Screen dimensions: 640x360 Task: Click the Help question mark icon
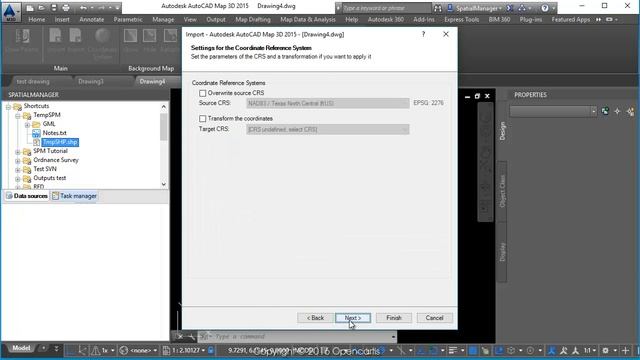[544, 8]
